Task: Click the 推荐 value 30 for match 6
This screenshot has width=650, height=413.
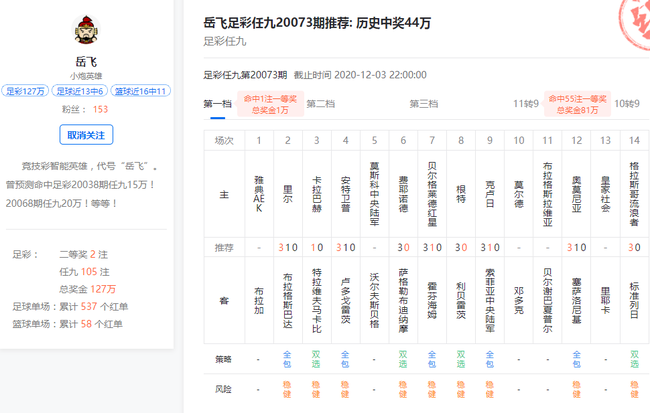Action: point(403,248)
